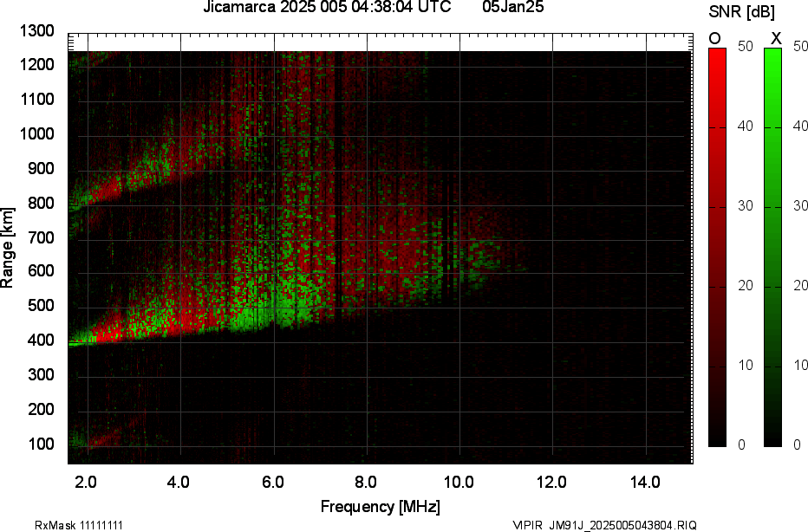
Task: Click the date label '05Jan25'
Action: 512,7
